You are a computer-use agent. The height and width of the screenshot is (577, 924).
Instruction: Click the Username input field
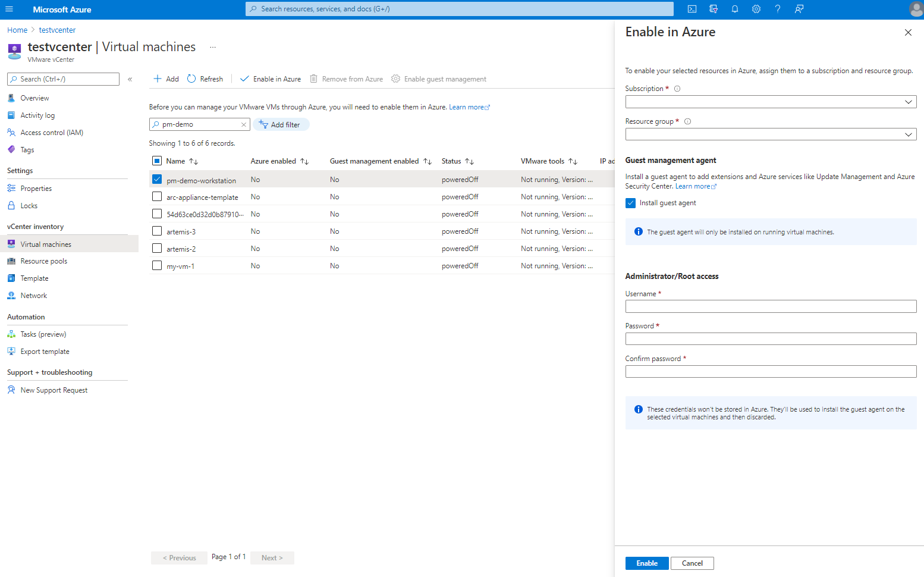[x=771, y=306]
